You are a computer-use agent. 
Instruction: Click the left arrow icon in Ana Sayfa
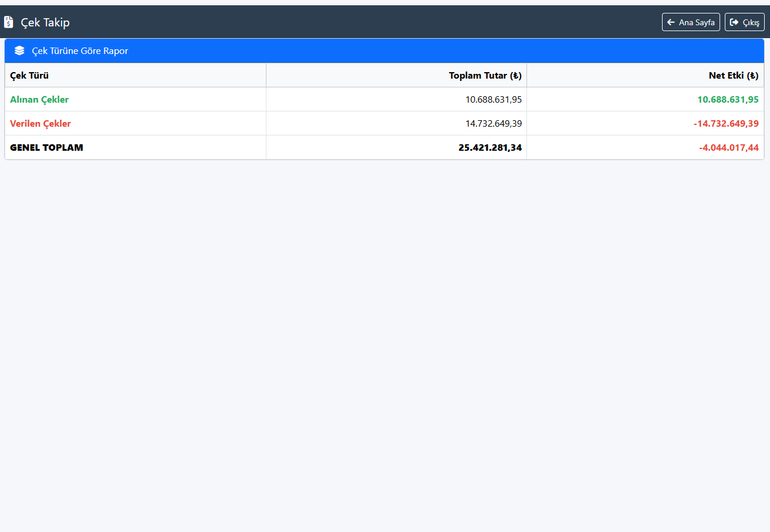coord(671,22)
